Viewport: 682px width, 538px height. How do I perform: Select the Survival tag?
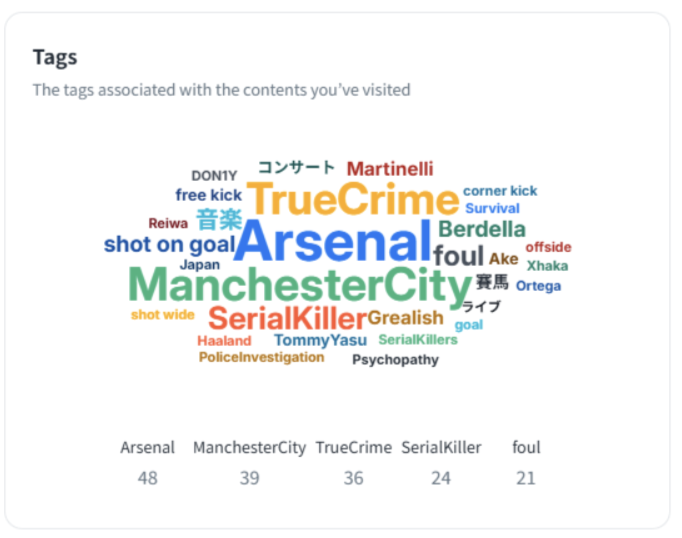click(492, 209)
